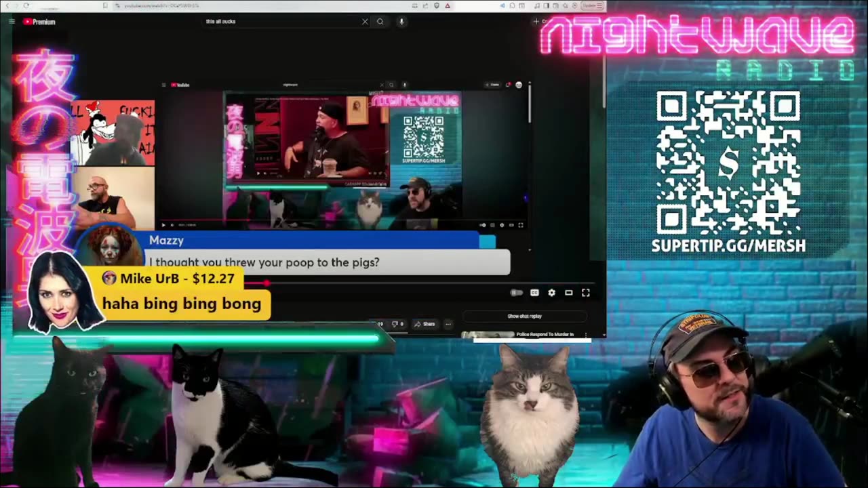This screenshot has height=488, width=868.
Task: Mute the nested inner video volume
Action: pos(172,225)
